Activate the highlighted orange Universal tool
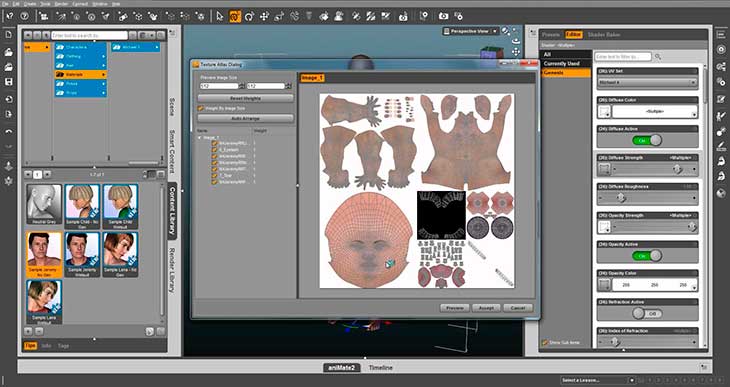 coord(235,16)
